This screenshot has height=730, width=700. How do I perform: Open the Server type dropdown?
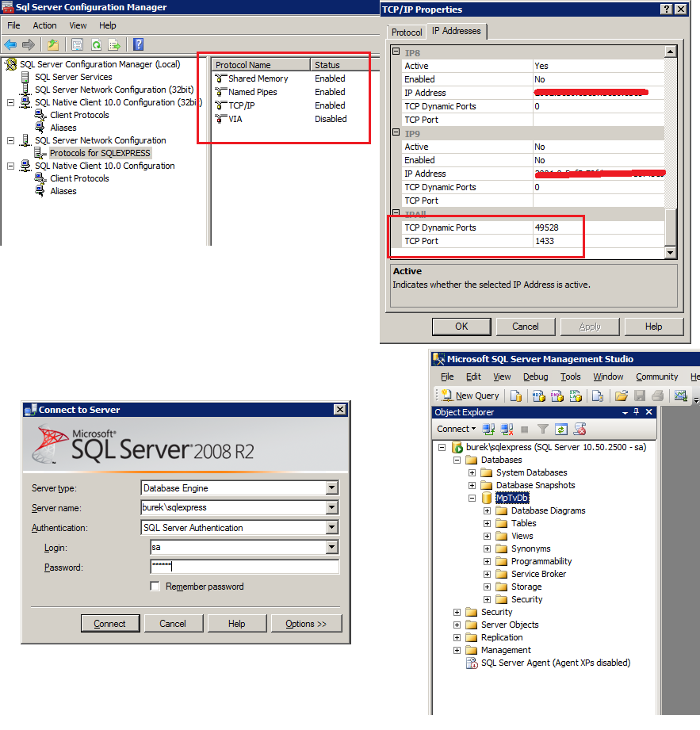[x=331, y=488]
